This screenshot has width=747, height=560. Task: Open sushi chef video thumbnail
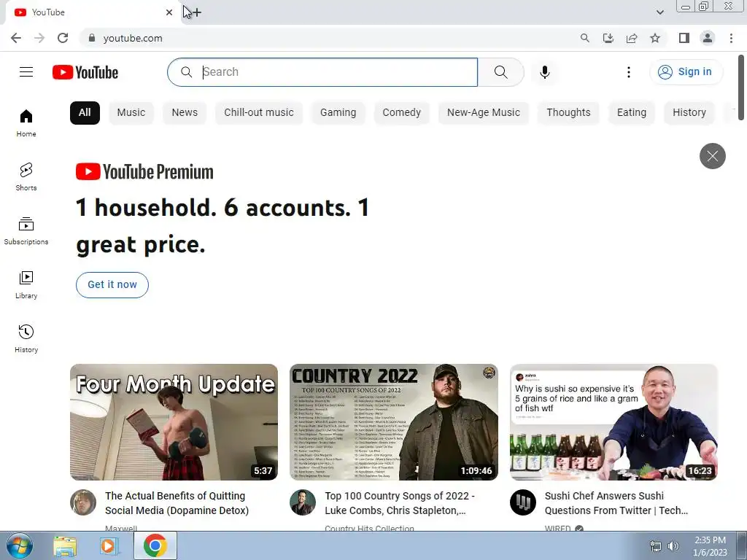pyautogui.click(x=614, y=422)
